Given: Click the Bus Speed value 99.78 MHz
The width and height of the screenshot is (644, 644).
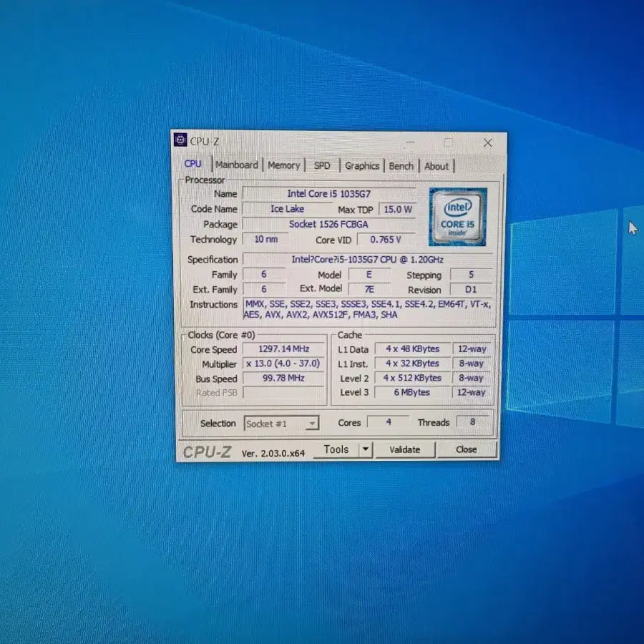Looking at the screenshot, I should pos(283,378).
